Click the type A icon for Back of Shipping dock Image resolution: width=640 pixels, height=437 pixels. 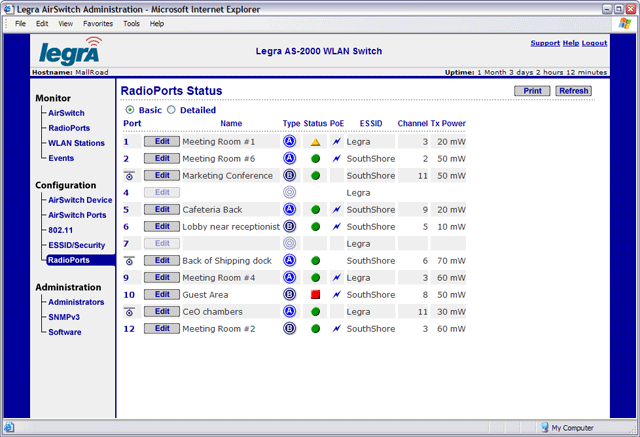tap(289, 260)
